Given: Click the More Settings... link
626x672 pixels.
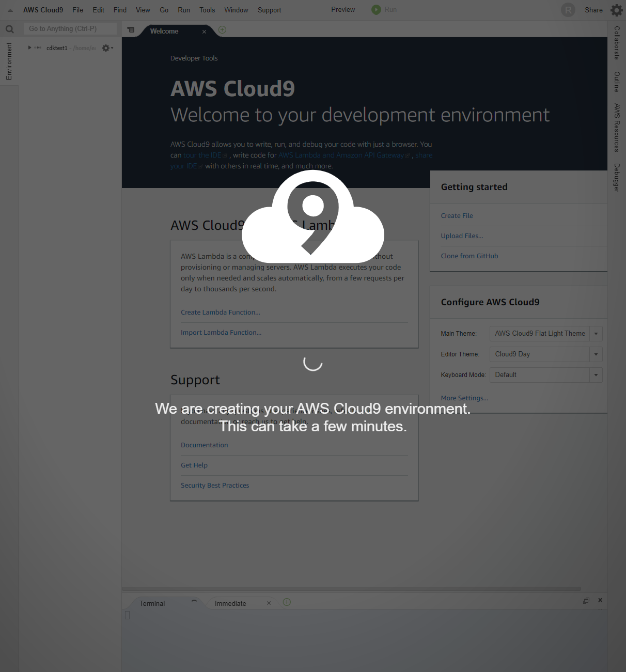Looking at the screenshot, I should [x=464, y=398].
